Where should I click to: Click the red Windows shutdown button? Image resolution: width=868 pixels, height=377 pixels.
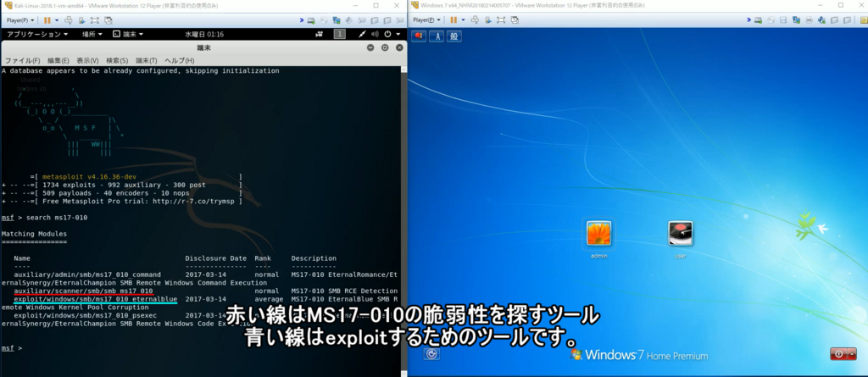click(838, 354)
